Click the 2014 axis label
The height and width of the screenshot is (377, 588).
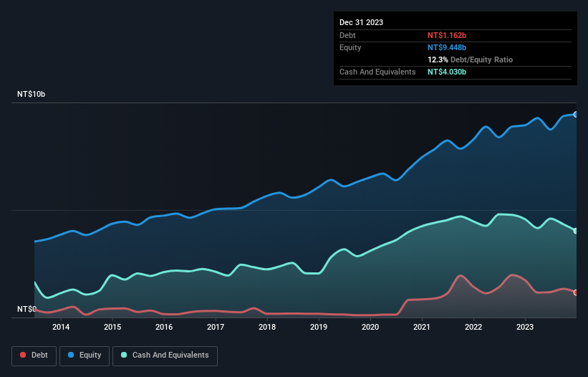click(61, 327)
